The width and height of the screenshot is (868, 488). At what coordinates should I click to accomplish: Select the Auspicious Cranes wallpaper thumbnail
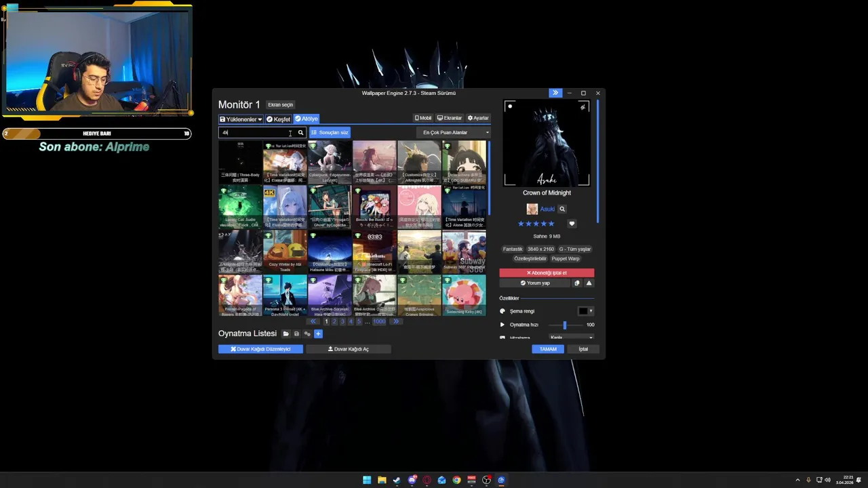[419, 296]
